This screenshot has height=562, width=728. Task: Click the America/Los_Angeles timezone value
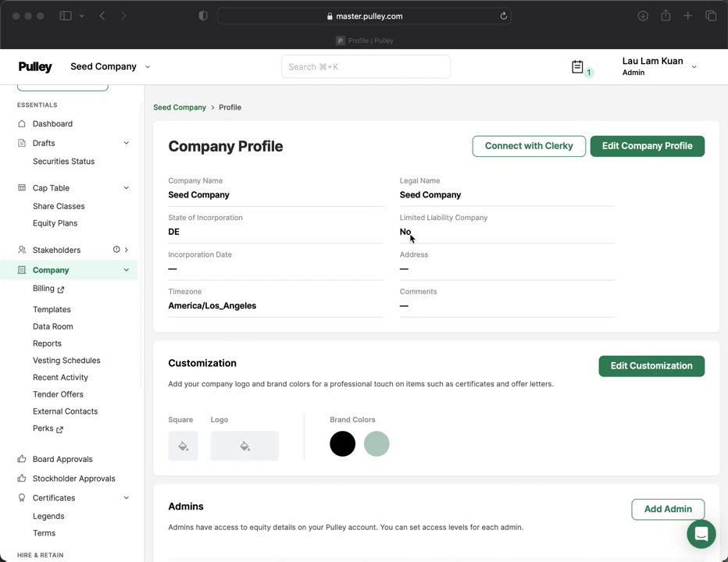[212, 306]
